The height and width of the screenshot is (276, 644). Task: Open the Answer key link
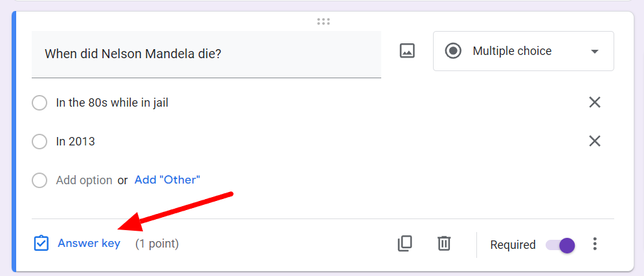(x=89, y=243)
